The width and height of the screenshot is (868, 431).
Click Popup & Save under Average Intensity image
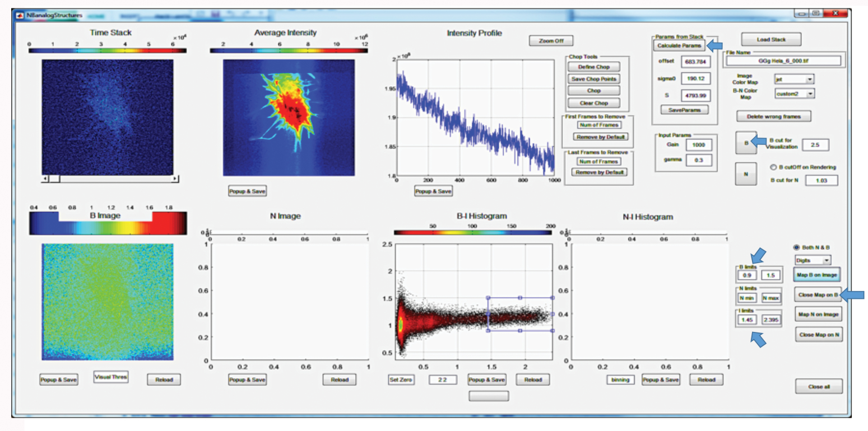coord(247,191)
